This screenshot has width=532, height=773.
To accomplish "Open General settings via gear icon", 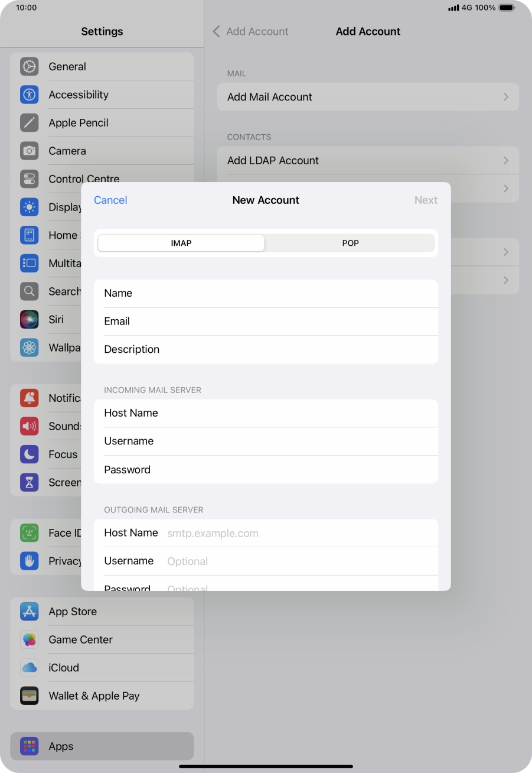I will 29,67.
